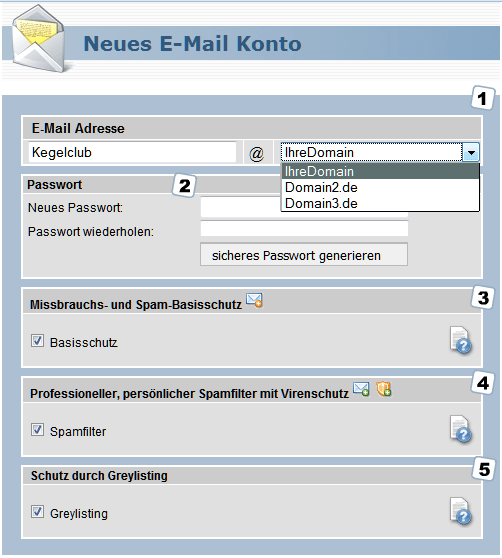
Task: Click the envelope logo next to Neues E-Mail Konto
Action: click(x=38, y=38)
